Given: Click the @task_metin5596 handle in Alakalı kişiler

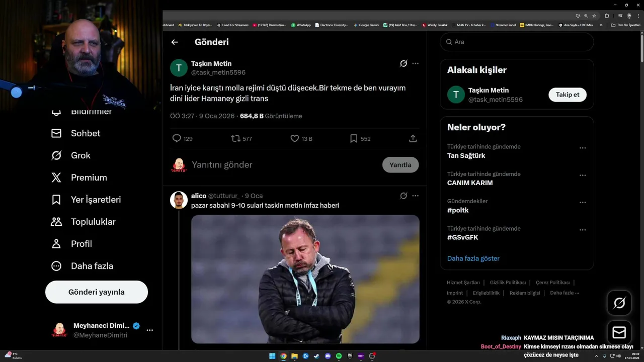Looking at the screenshot, I should click(x=495, y=100).
